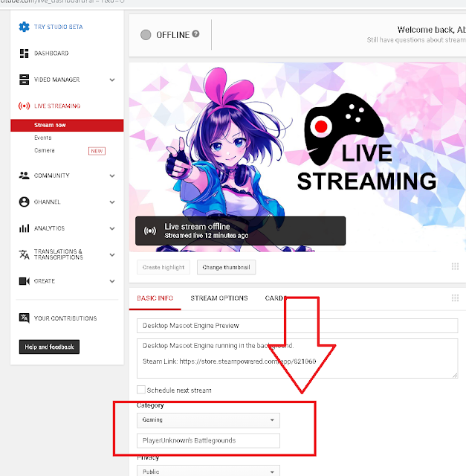Click the Live Streaming sidebar label
The width and height of the screenshot is (466, 476).
click(x=57, y=106)
